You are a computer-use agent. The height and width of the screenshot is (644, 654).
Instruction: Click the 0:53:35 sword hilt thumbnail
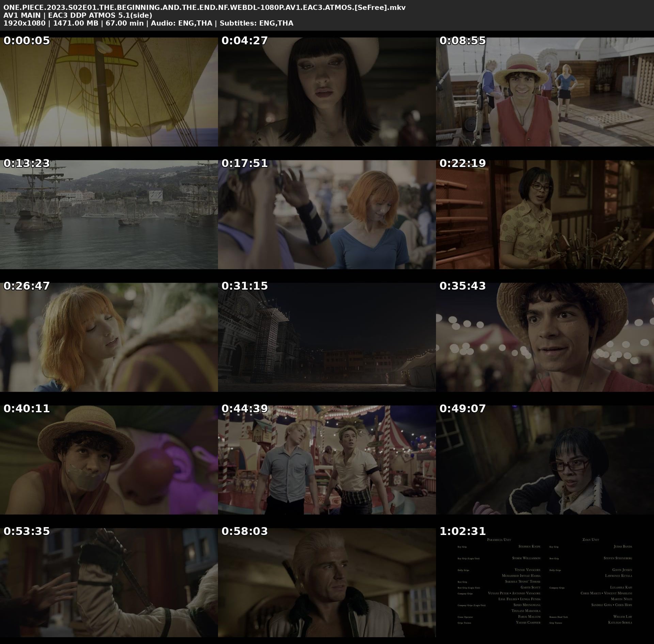(109, 583)
